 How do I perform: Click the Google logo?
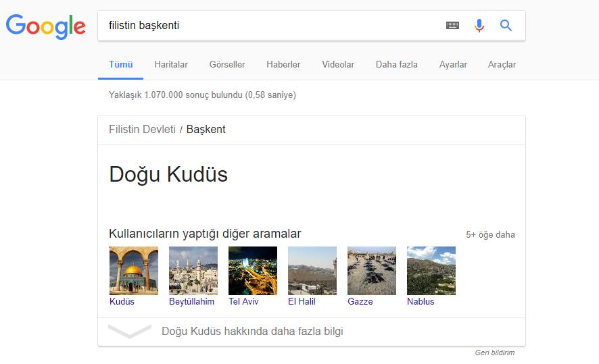[45, 26]
